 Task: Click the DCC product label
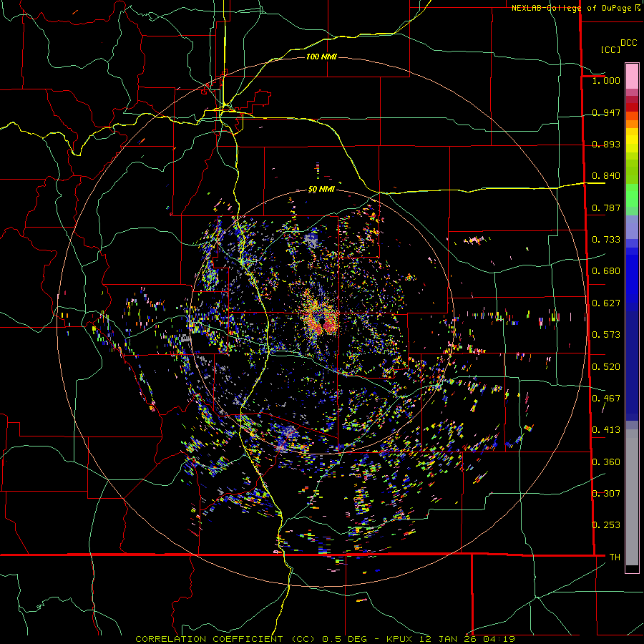click(629, 43)
